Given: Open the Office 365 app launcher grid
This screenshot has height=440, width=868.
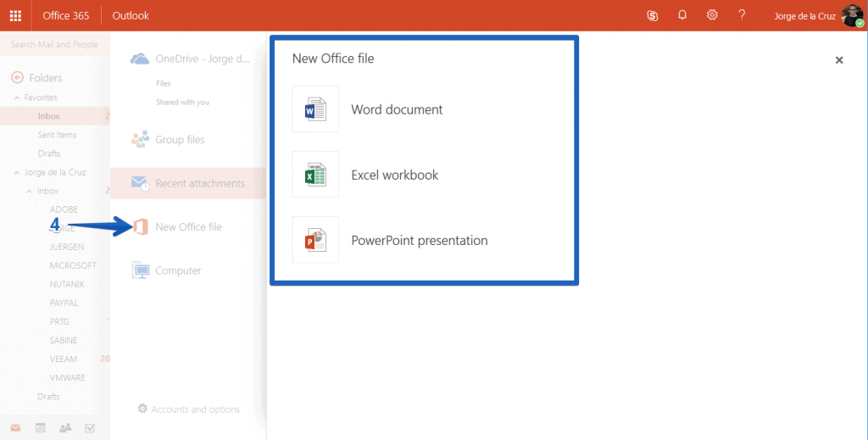Looking at the screenshot, I should (x=15, y=15).
